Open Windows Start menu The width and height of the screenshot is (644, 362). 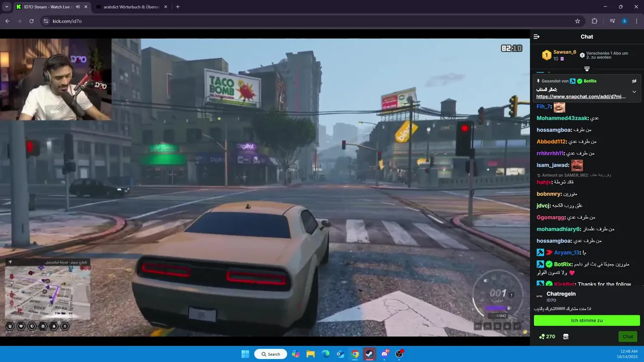pyautogui.click(x=245, y=354)
